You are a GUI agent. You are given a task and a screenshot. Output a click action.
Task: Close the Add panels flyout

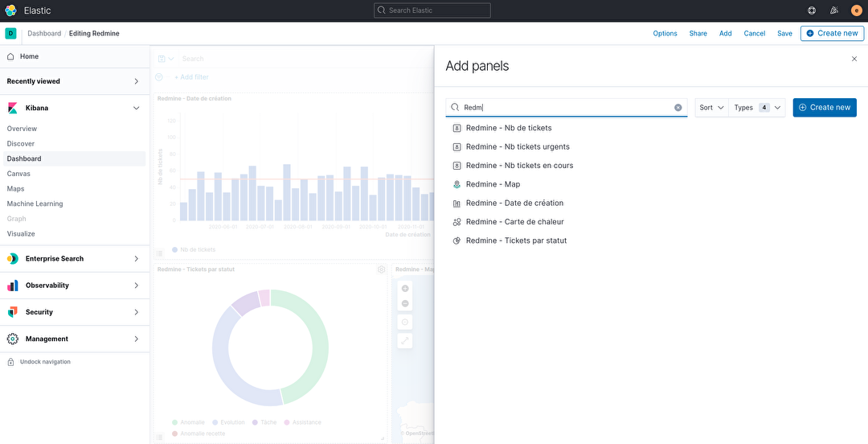pyautogui.click(x=854, y=59)
